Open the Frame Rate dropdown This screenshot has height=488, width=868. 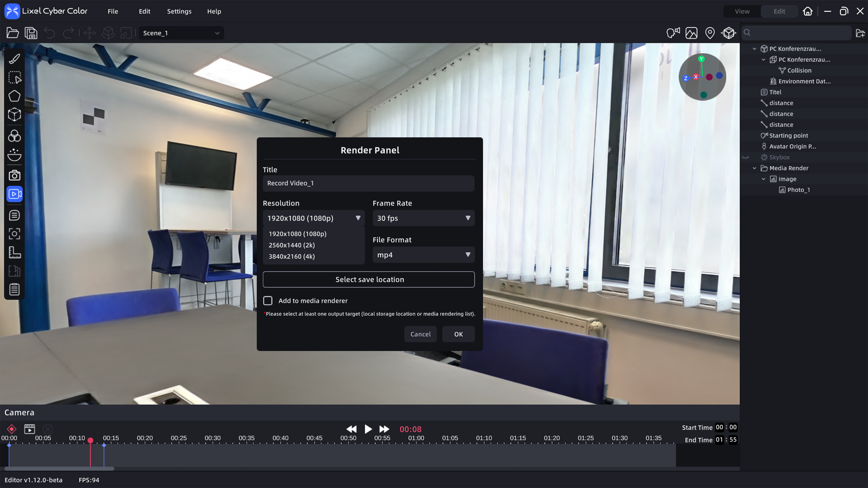423,218
